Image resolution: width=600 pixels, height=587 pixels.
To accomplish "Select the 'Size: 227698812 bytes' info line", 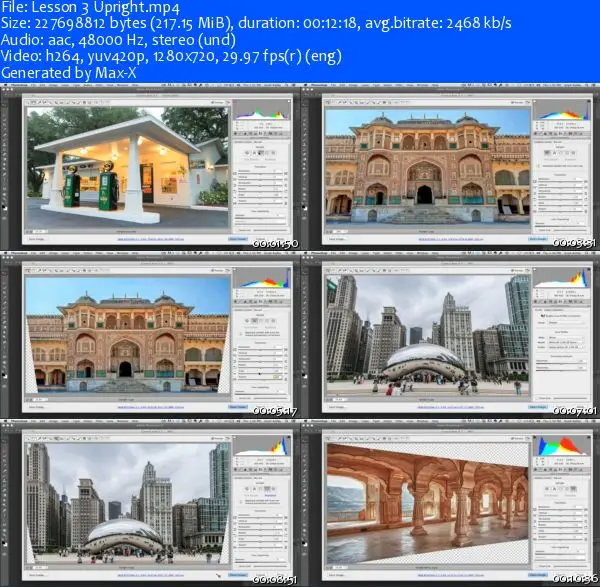I will click(x=256, y=23).
